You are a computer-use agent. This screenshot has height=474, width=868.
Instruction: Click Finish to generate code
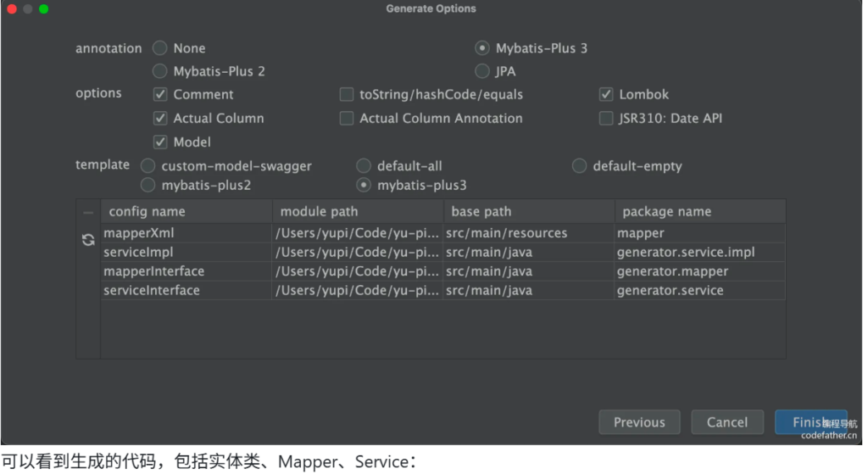tap(805, 422)
